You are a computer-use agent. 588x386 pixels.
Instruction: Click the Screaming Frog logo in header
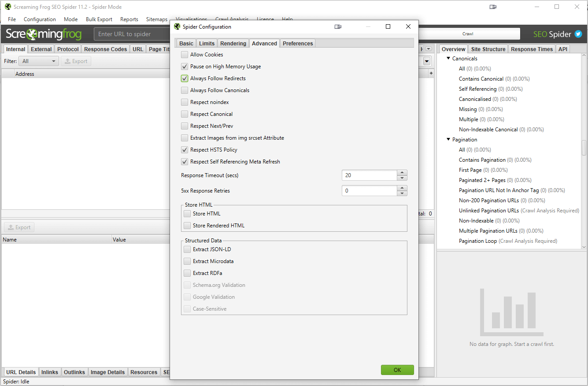coord(44,34)
